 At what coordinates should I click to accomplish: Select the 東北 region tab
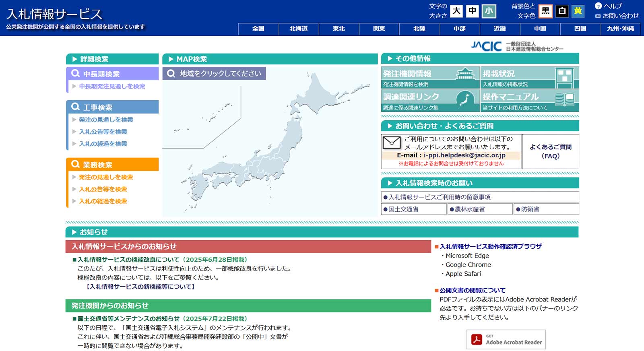tap(339, 29)
